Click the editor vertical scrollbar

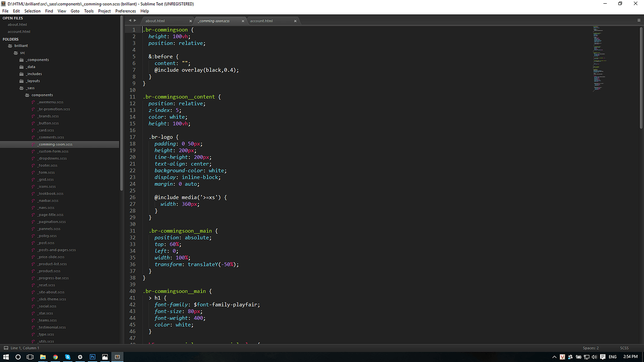(x=642, y=77)
